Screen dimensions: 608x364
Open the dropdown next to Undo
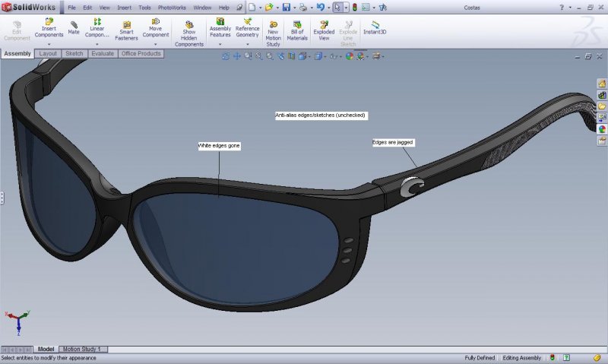(x=328, y=8)
